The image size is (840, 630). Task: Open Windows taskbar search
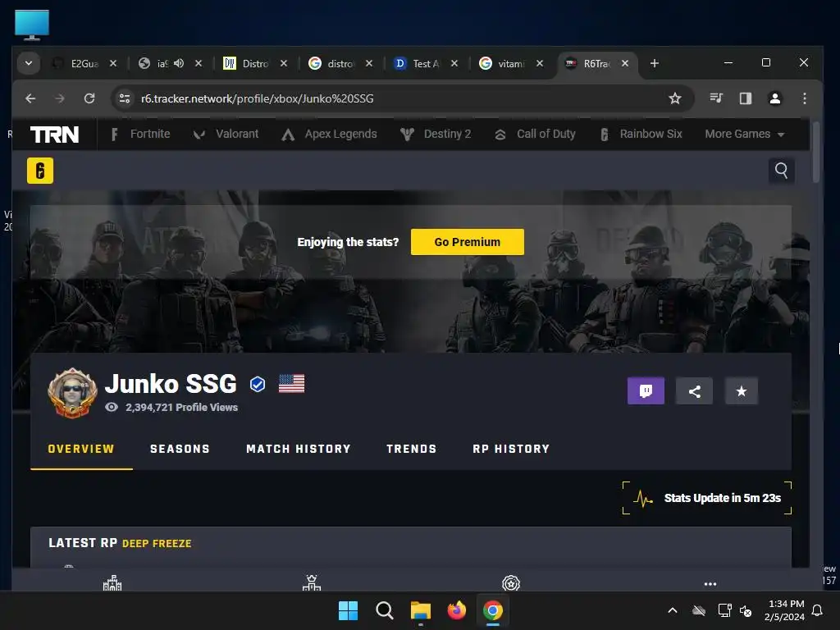click(x=385, y=610)
